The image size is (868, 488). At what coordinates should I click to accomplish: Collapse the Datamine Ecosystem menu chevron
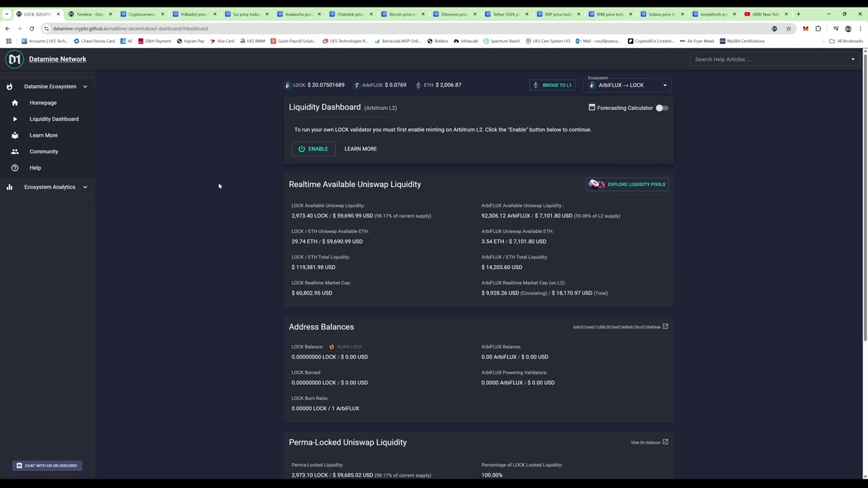pos(85,87)
